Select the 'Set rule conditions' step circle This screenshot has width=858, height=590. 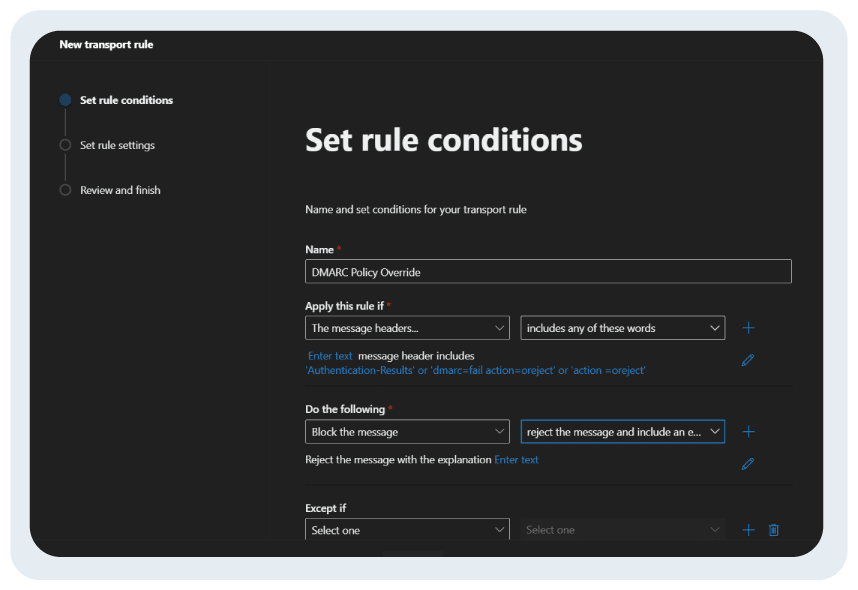point(65,100)
